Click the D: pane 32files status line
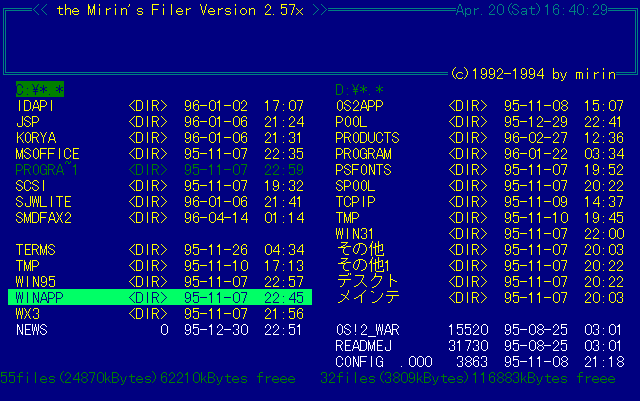The width and height of the screenshot is (640, 401). (x=468, y=378)
